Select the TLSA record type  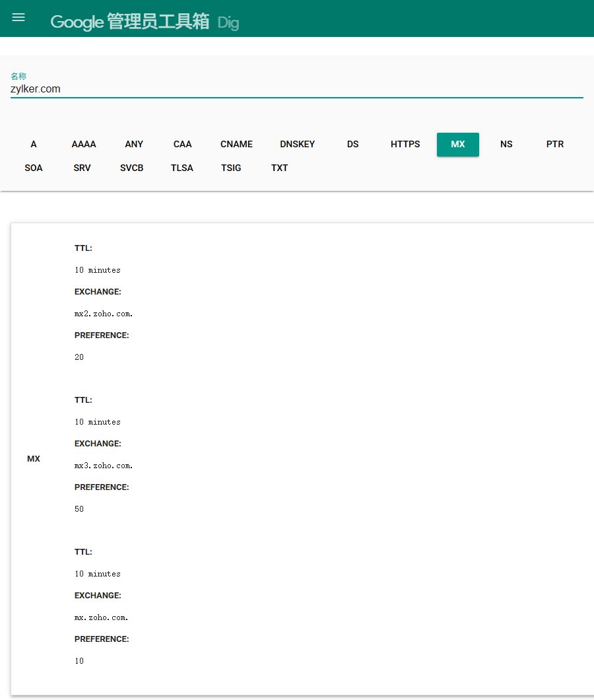pos(182,168)
